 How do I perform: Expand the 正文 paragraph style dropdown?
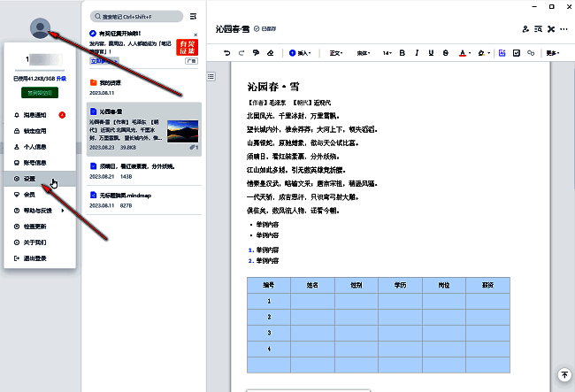[337, 53]
